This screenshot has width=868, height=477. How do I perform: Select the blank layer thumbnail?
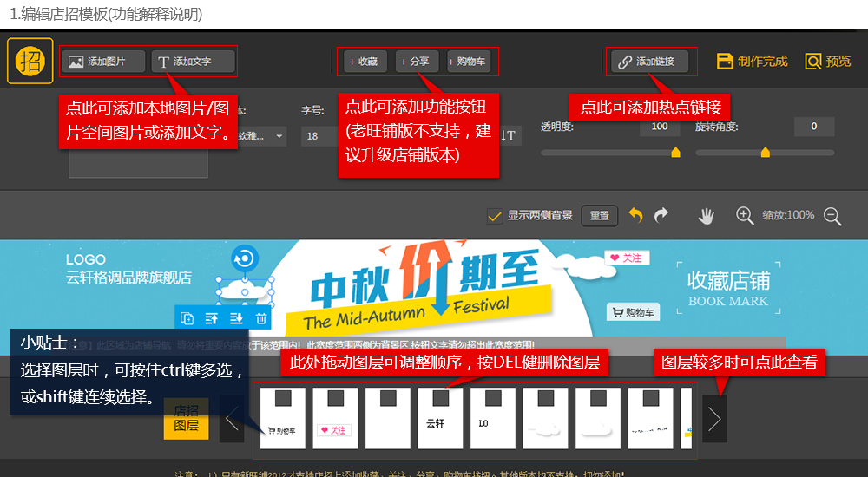(388, 418)
